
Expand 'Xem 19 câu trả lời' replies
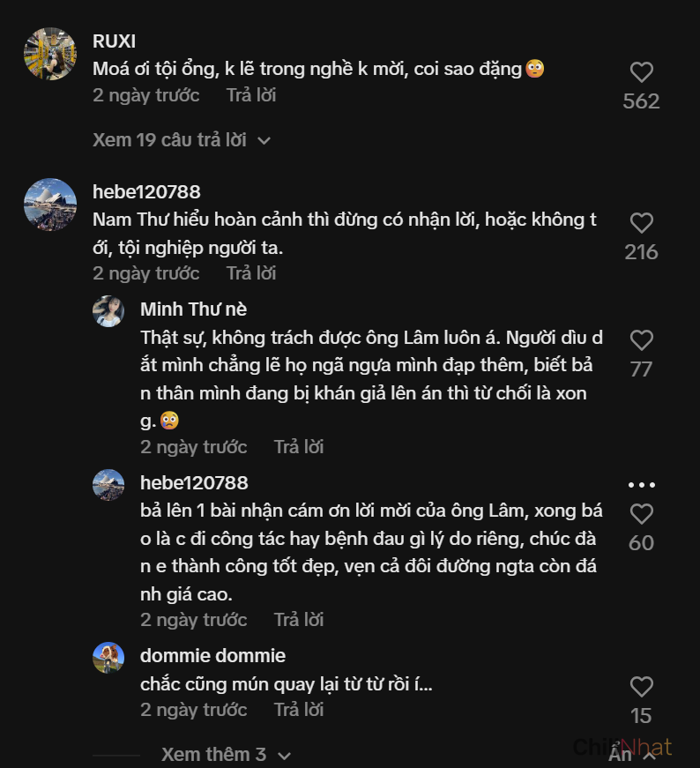181,140
